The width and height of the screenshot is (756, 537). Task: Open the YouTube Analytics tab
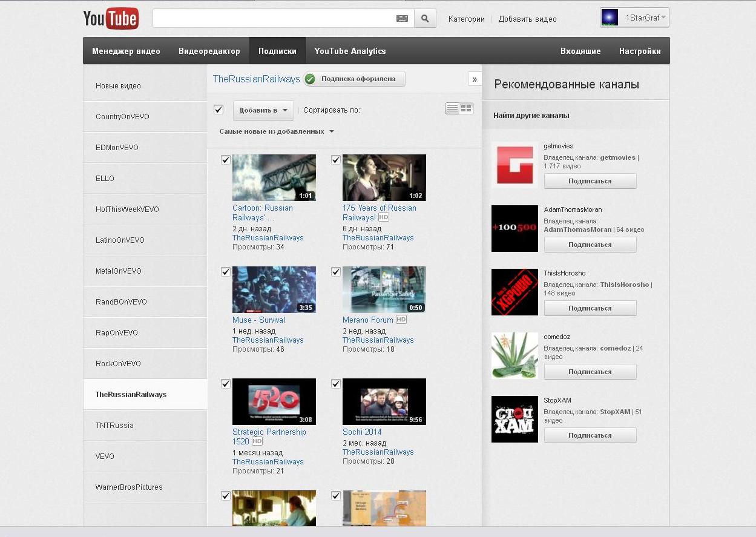click(350, 51)
